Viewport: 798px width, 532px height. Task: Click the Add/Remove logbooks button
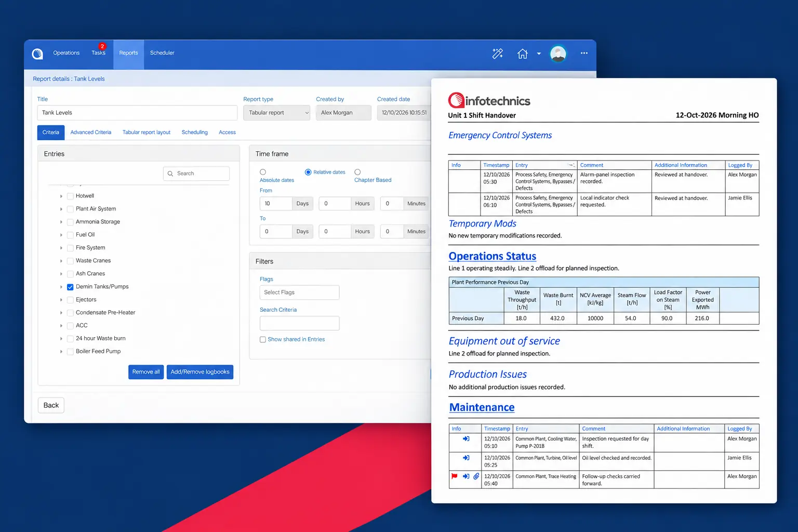(200, 372)
